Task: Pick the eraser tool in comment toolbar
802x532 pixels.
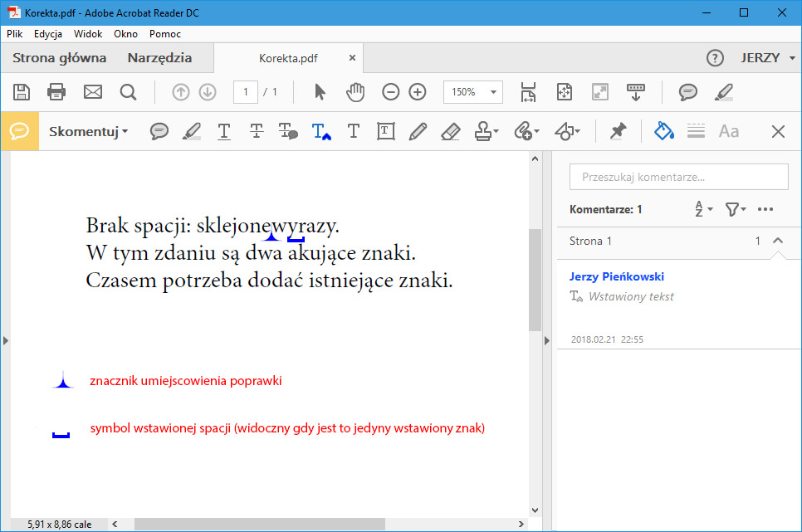Action: coord(449,131)
